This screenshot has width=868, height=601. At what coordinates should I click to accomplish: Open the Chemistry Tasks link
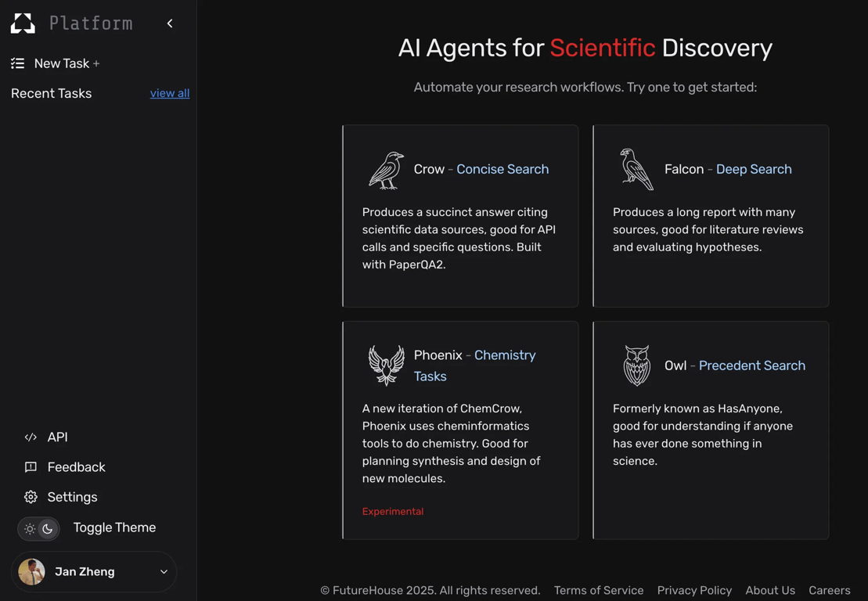(474, 365)
